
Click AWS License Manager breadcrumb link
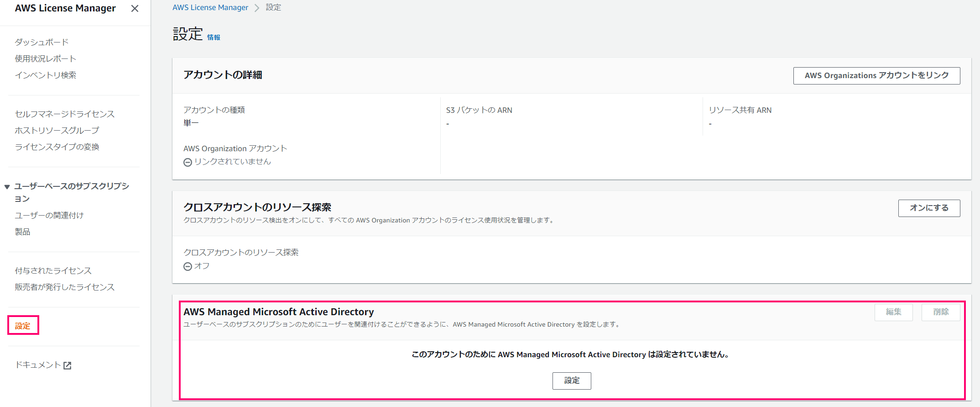pyautogui.click(x=210, y=7)
